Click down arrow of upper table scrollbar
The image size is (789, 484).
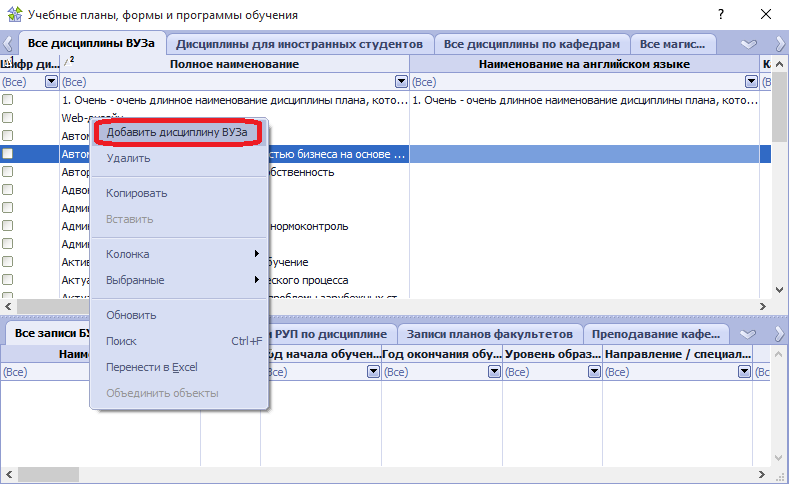point(779,290)
